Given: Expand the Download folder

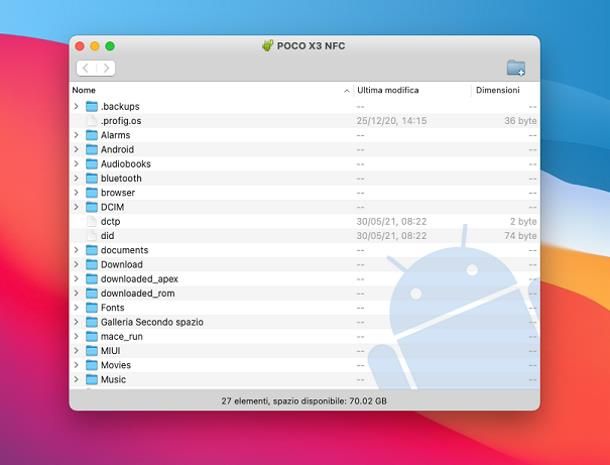Looking at the screenshot, I should click(x=76, y=265).
